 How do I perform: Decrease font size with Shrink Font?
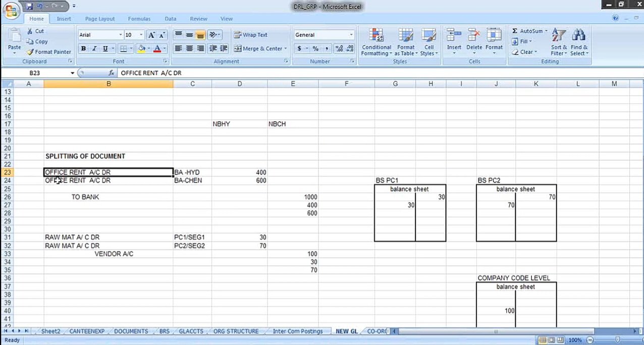(x=162, y=35)
